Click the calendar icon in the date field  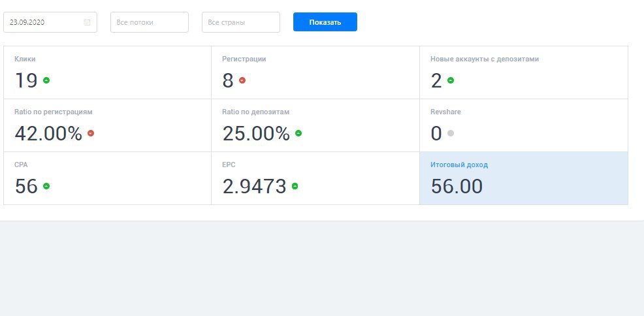(x=87, y=22)
